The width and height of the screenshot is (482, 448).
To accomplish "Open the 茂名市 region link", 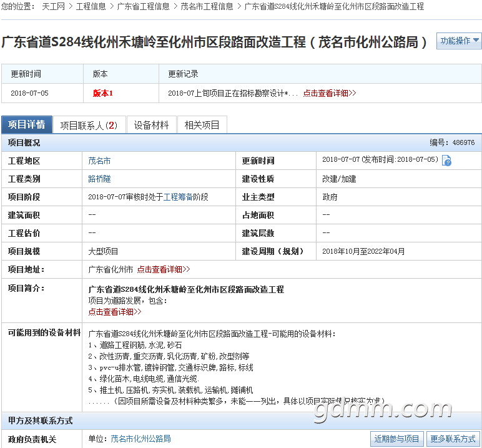I will coord(99,161).
